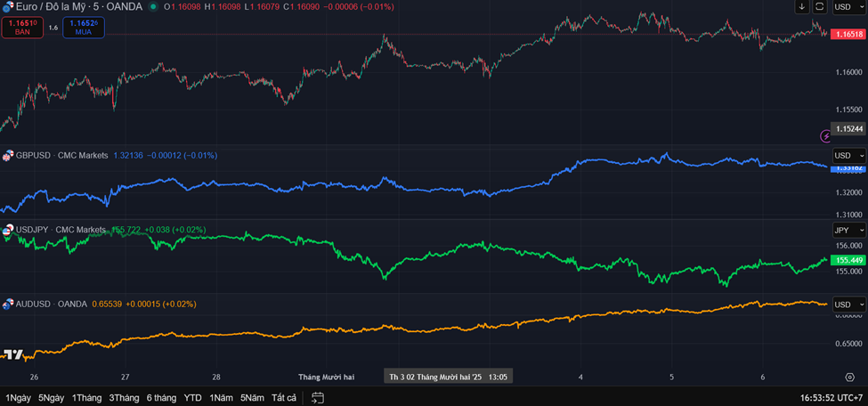Click the GBPUSD symbol flag icon
Image resolution: width=868 pixels, height=406 pixels.
point(8,156)
